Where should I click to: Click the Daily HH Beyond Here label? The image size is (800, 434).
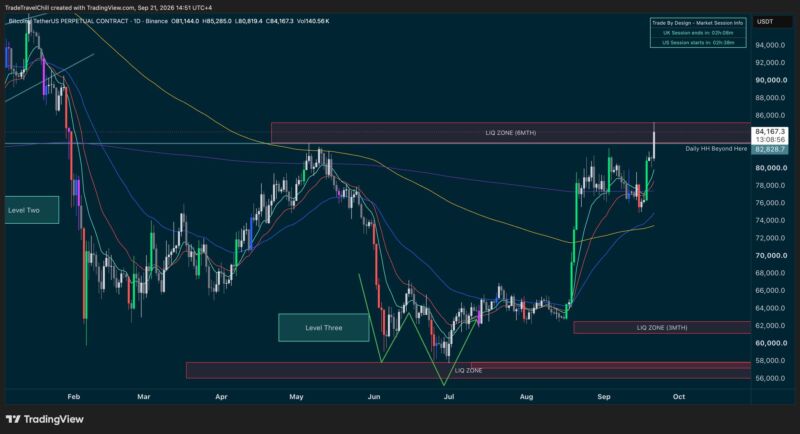(x=716, y=148)
